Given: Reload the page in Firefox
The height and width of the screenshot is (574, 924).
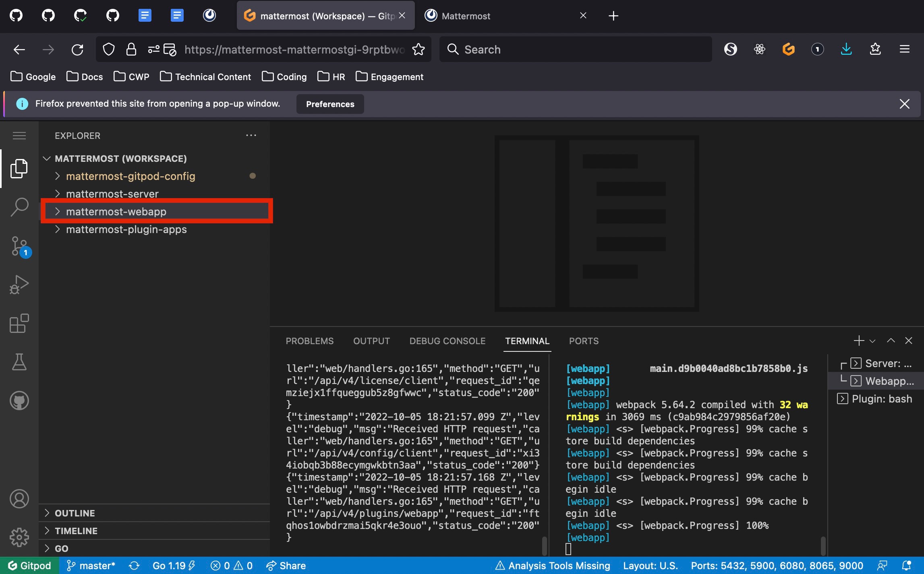Looking at the screenshot, I should tap(77, 50).
